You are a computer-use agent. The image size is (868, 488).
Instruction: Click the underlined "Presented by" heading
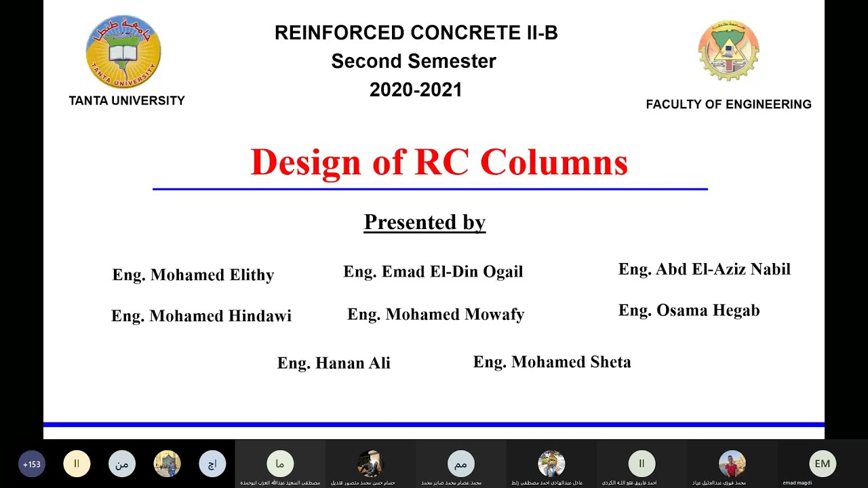(425, 222)
